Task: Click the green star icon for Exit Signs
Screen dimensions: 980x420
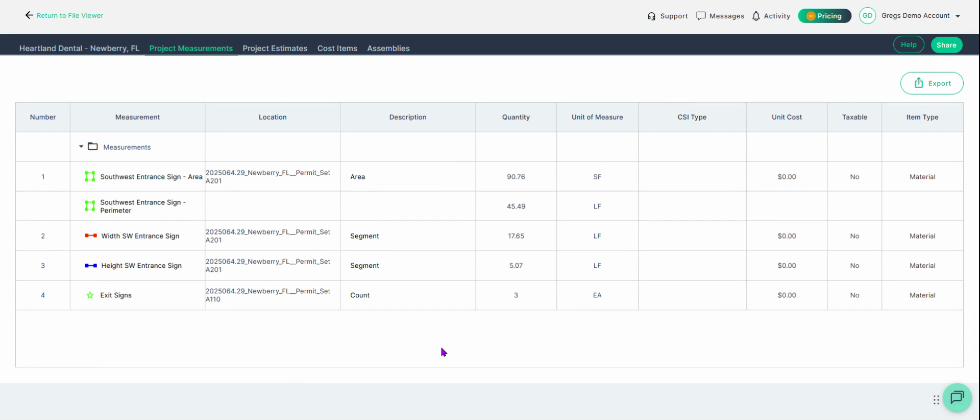Action: (90, 295)
